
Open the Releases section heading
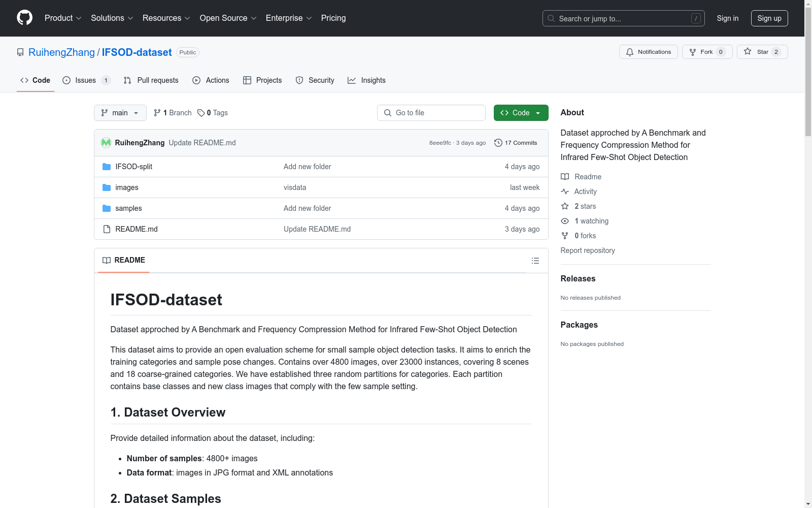(x=578, y=278)
